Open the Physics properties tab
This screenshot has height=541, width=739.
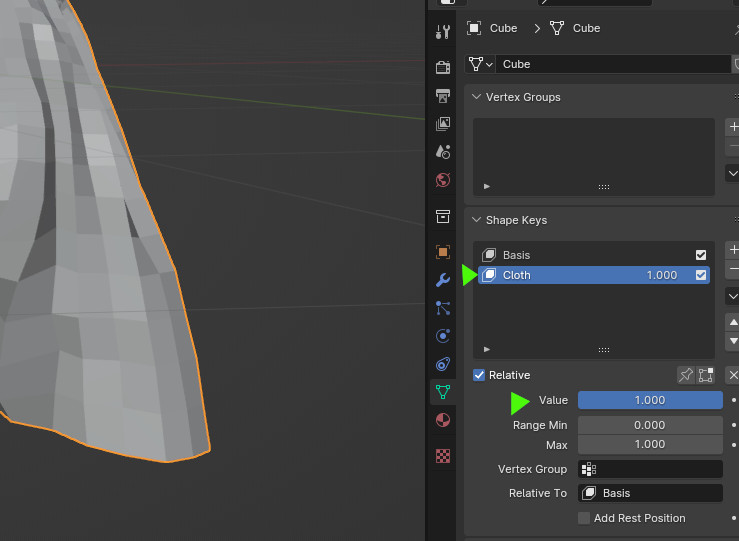pyautogui.click(x=443, y=336)
